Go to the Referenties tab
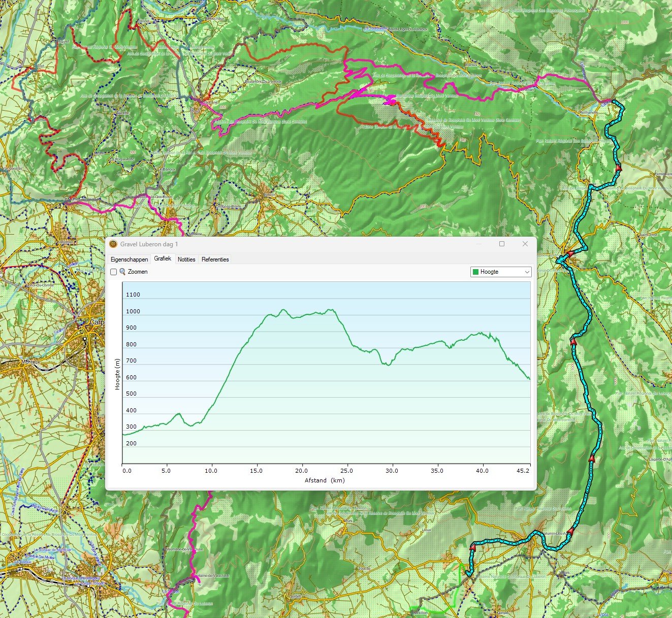Image resolution: width=672 pixels, height=618 pixels. (215, 259)
